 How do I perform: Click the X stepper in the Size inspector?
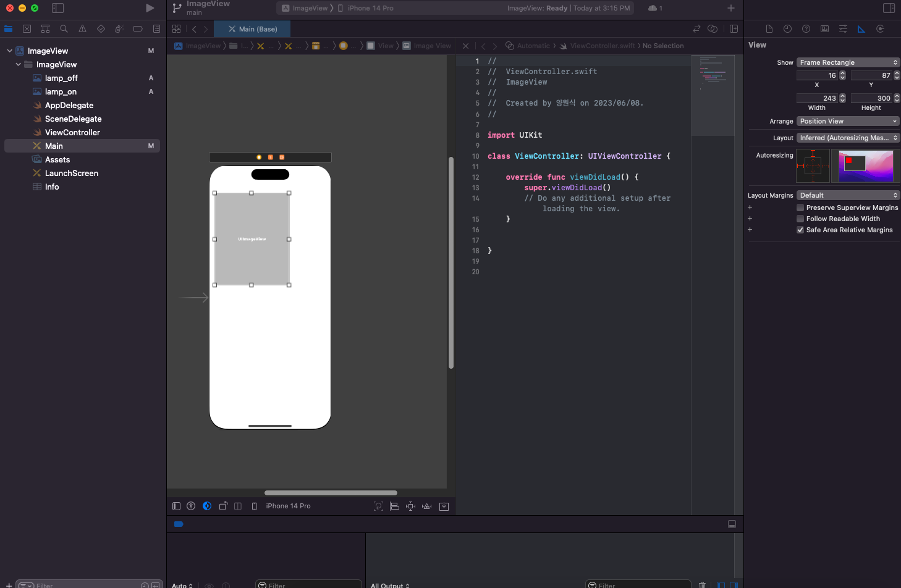[842, 75]
